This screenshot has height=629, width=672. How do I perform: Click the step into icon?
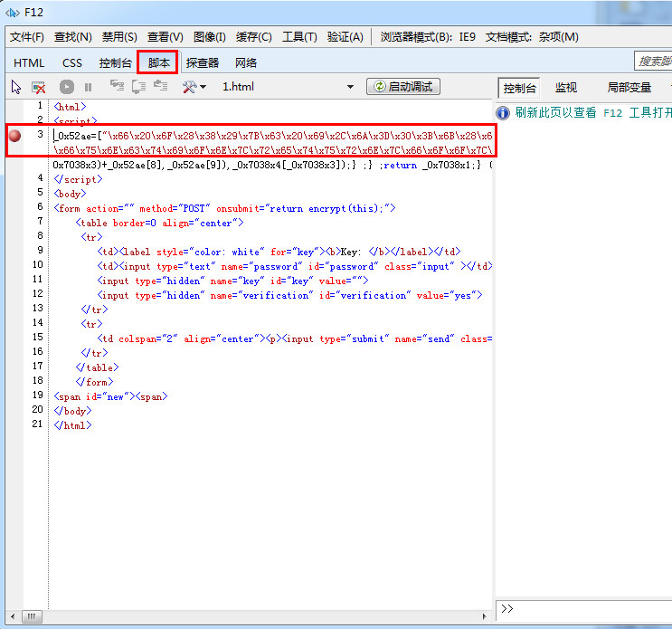coord(117,86)
